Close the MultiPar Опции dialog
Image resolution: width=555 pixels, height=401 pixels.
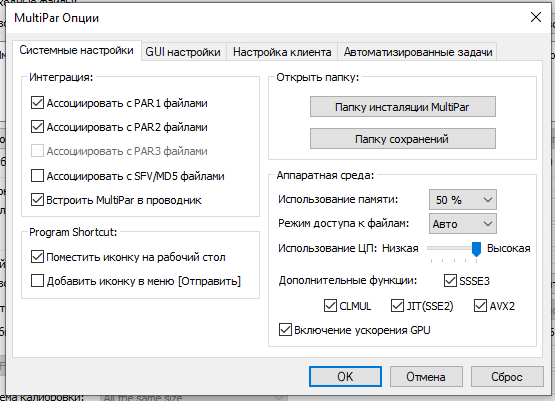coord(536,17)
